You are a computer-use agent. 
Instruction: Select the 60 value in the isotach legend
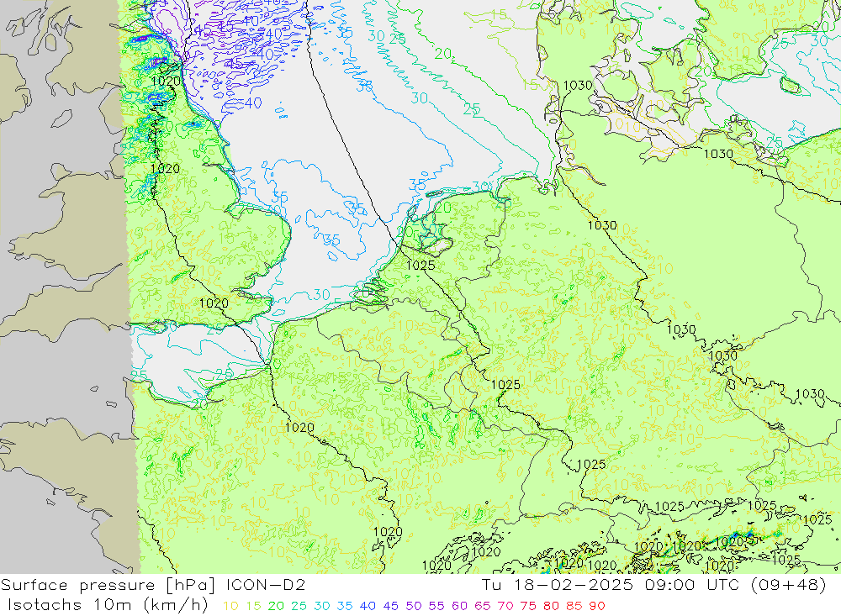(x=460, y=606)
